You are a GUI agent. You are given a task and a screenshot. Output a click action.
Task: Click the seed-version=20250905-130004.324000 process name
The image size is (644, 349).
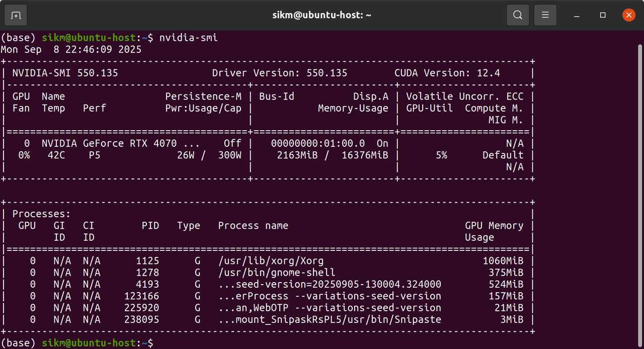[330, 284]
